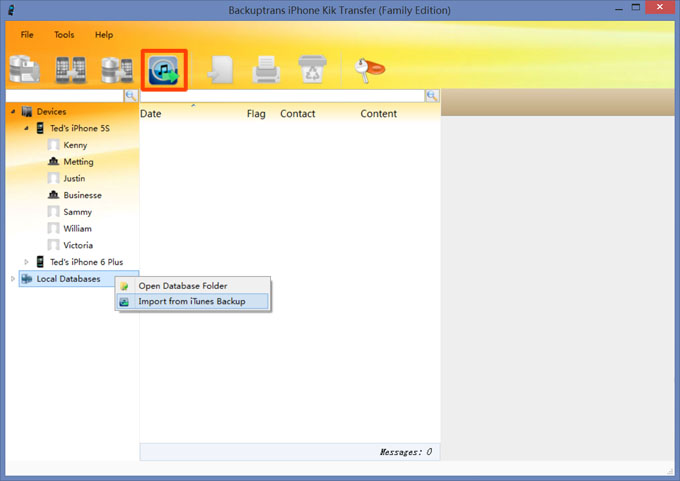
Task: Click the Local Databases icon
Action: point(27,278)
